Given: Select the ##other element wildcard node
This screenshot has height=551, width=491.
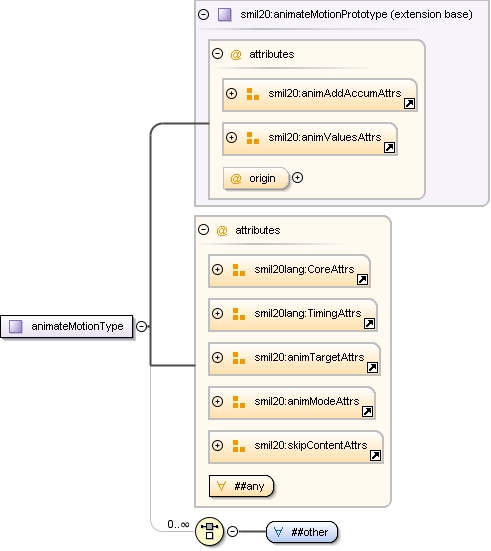Looking at the screenshot, I should 302,532.
